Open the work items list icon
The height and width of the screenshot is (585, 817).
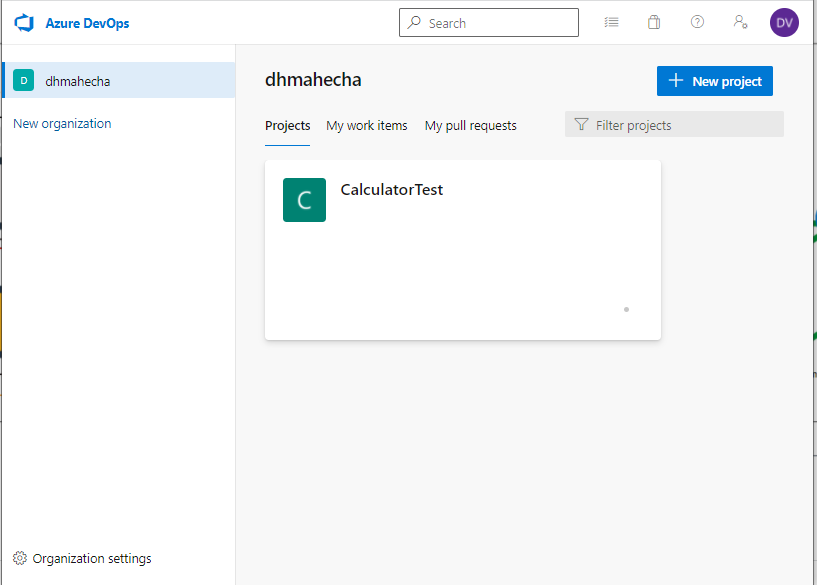click(611, 22)
